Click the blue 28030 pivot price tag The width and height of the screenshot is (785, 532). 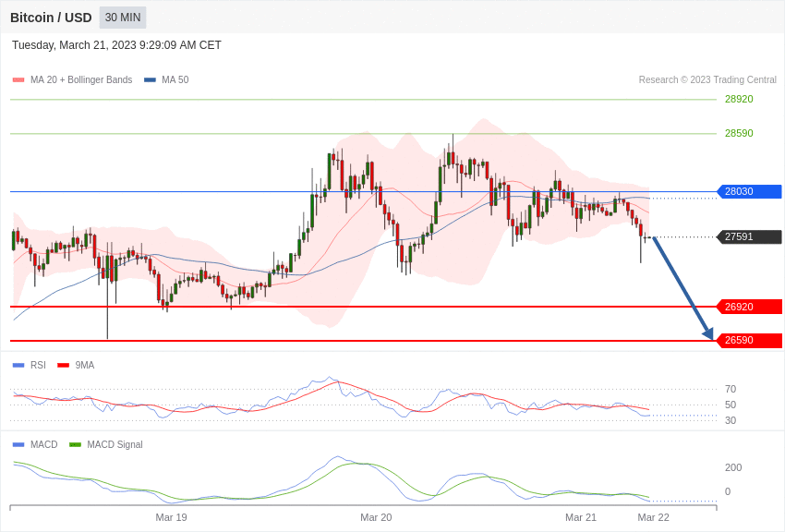click(x=749, y=191)
